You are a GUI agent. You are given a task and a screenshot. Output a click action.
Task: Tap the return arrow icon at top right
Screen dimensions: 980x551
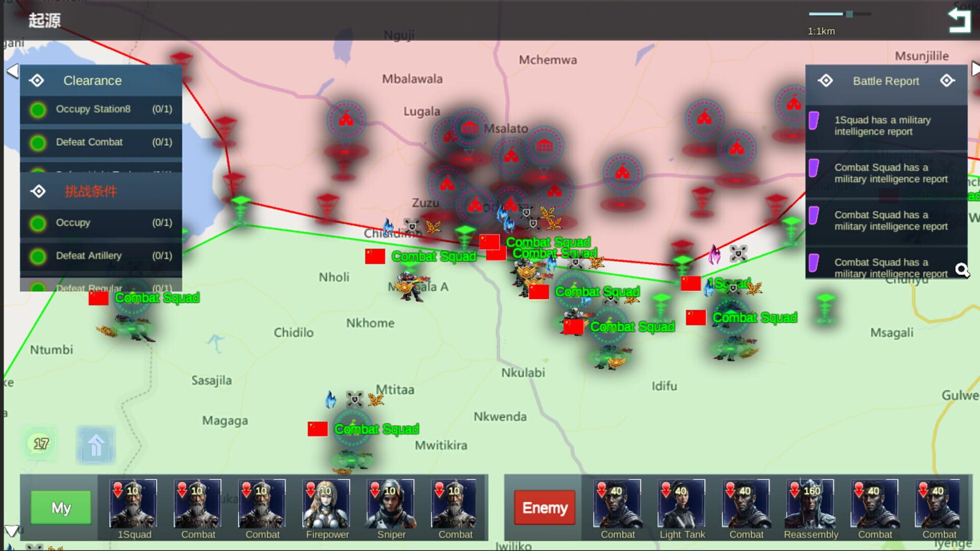coord(959,19)
